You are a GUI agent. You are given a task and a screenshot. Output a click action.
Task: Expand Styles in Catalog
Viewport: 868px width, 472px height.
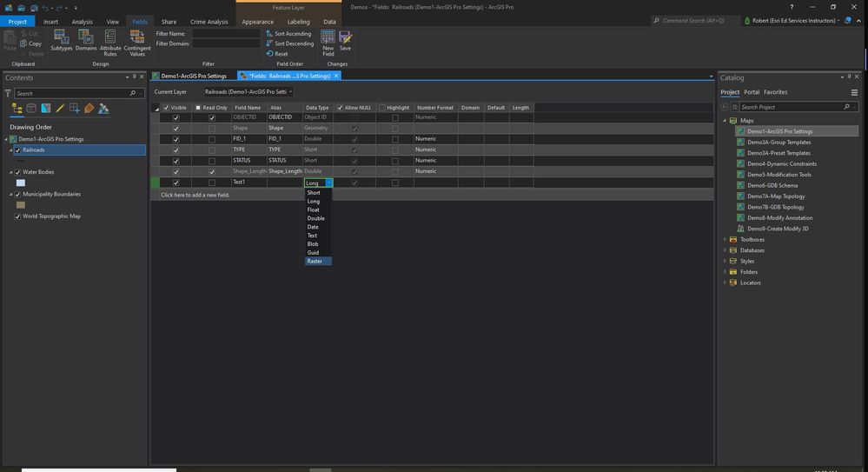point(725,261)
